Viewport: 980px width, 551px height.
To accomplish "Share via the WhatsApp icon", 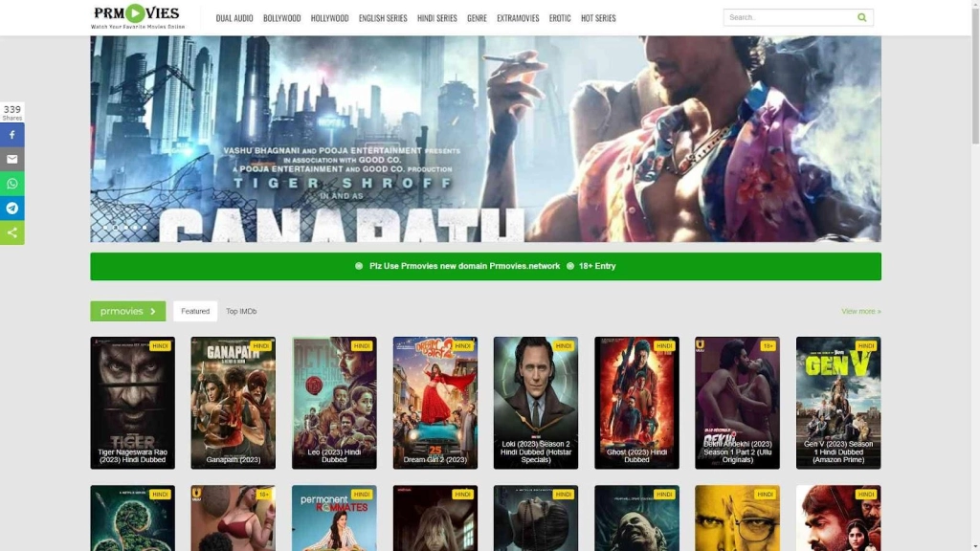I will 11,184.
